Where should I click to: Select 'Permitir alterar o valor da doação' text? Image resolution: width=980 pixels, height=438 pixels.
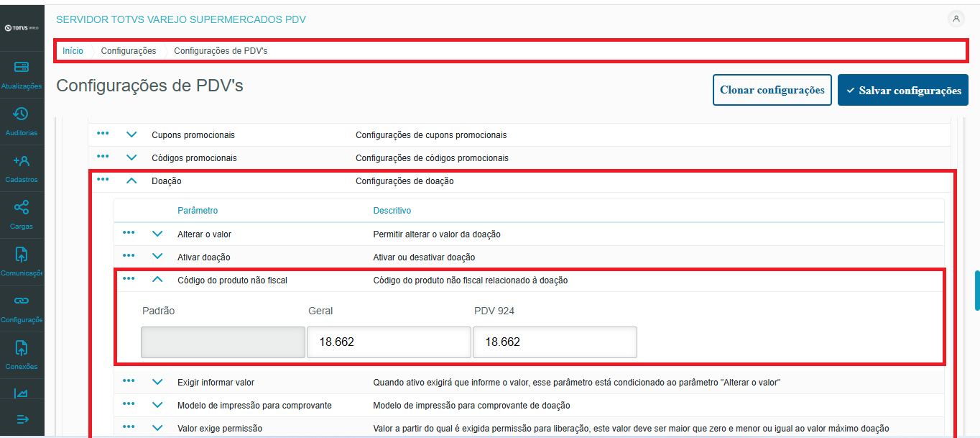pyautogui.click(x=437, y=234)
